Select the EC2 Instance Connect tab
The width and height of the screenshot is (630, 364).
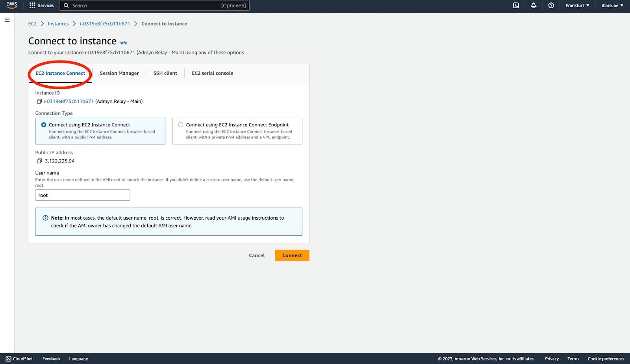coord(60,73)
